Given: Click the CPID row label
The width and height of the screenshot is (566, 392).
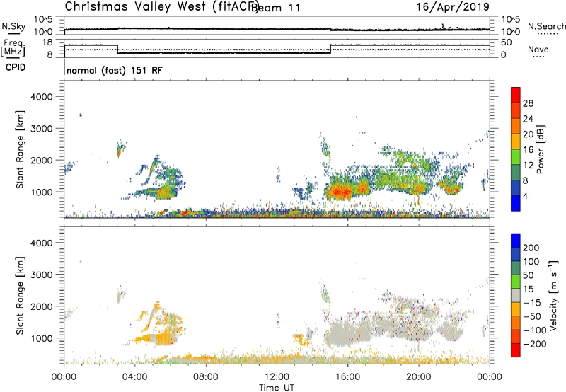Looking at the screenshot, I should click(x=16, y=67).
